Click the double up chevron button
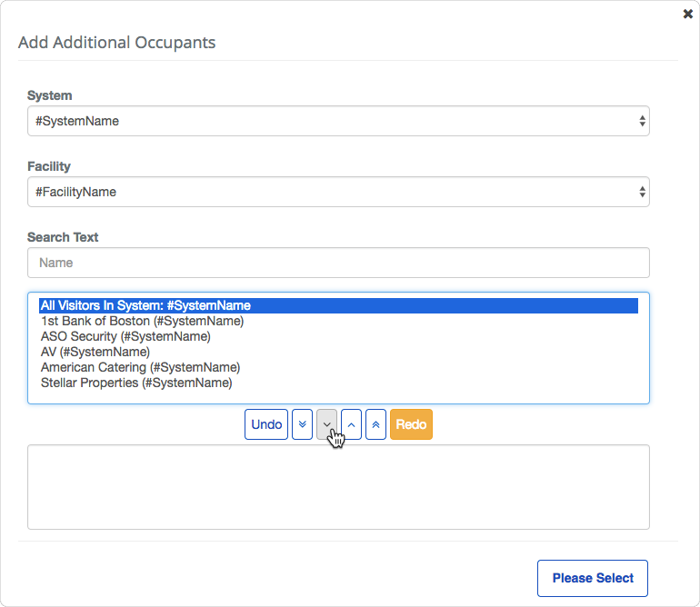This screenshot has height=607, width=700. click(375, 424)
